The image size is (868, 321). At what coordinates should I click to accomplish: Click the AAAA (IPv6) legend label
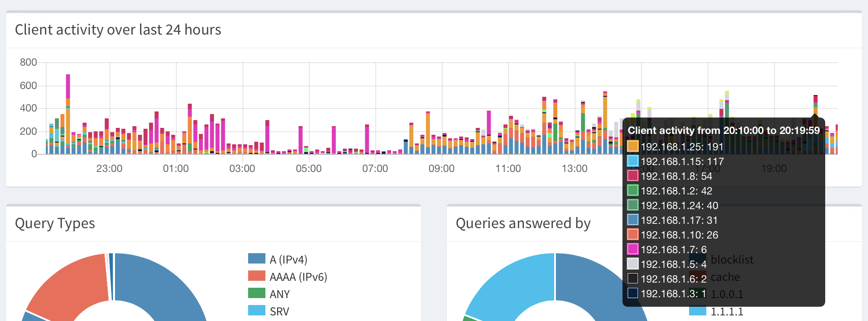coord(298,277)
